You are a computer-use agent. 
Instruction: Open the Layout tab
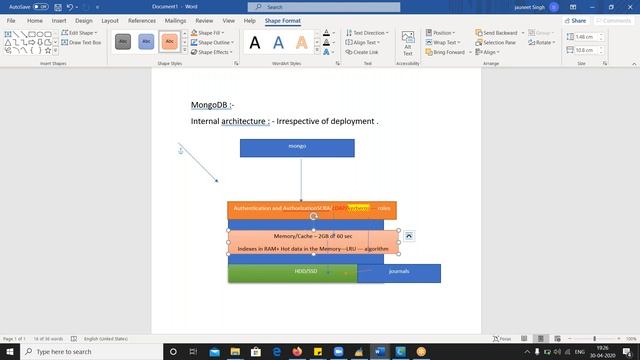[x=110, y=20]
